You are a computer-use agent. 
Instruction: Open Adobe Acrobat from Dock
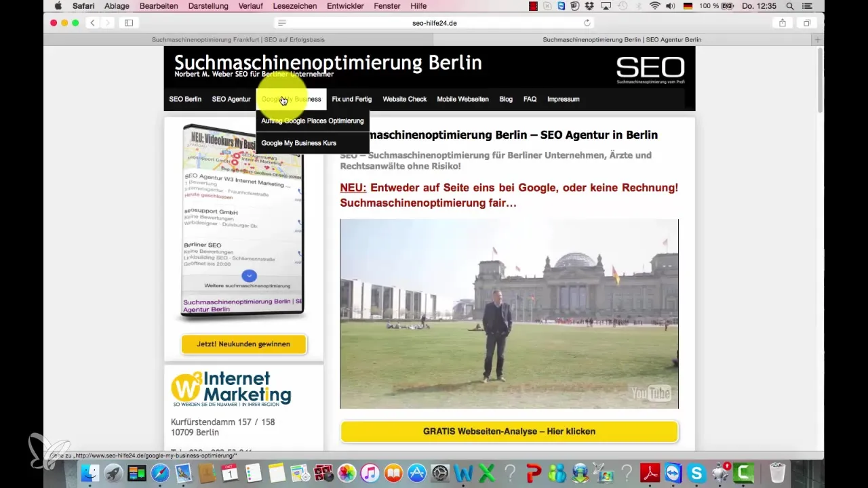click(650, 472)
